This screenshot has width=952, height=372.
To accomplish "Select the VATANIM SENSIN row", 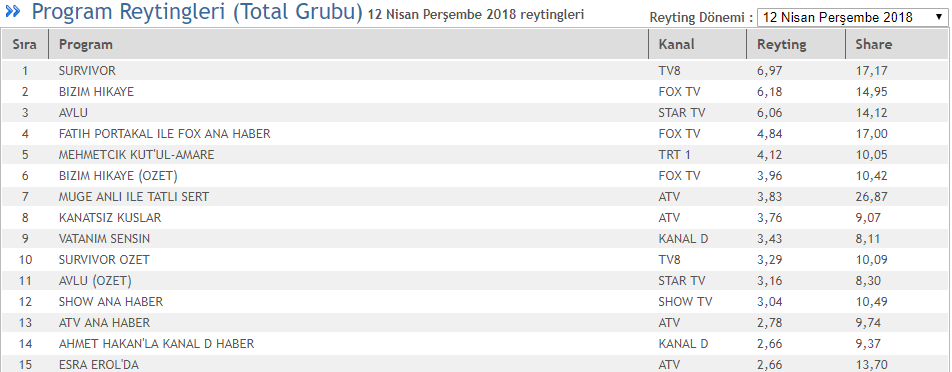I will 476,238.
